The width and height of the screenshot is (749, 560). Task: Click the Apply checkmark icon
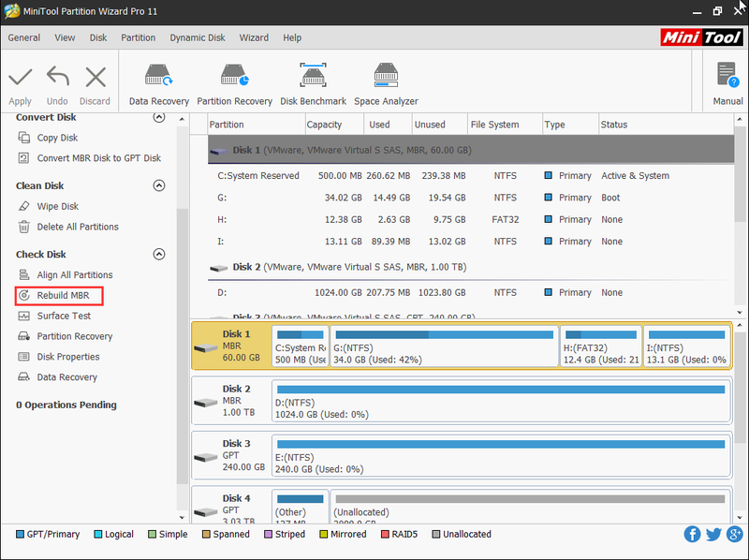pyautogui.click(x=20, y=77)
